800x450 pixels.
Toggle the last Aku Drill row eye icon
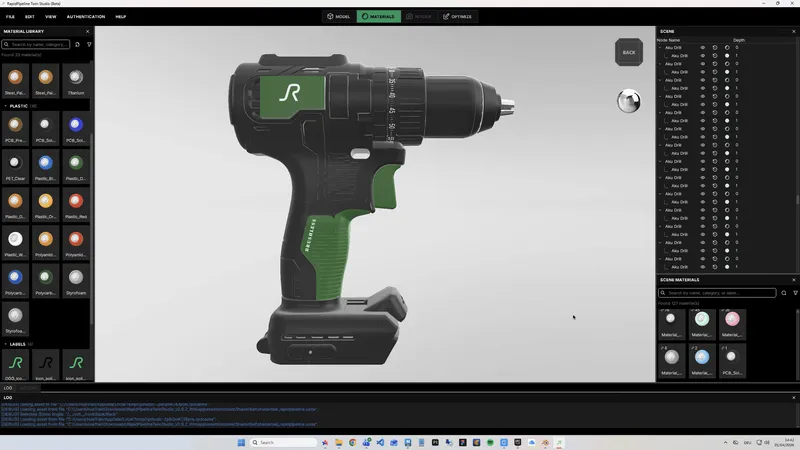[x=702, y=267]
